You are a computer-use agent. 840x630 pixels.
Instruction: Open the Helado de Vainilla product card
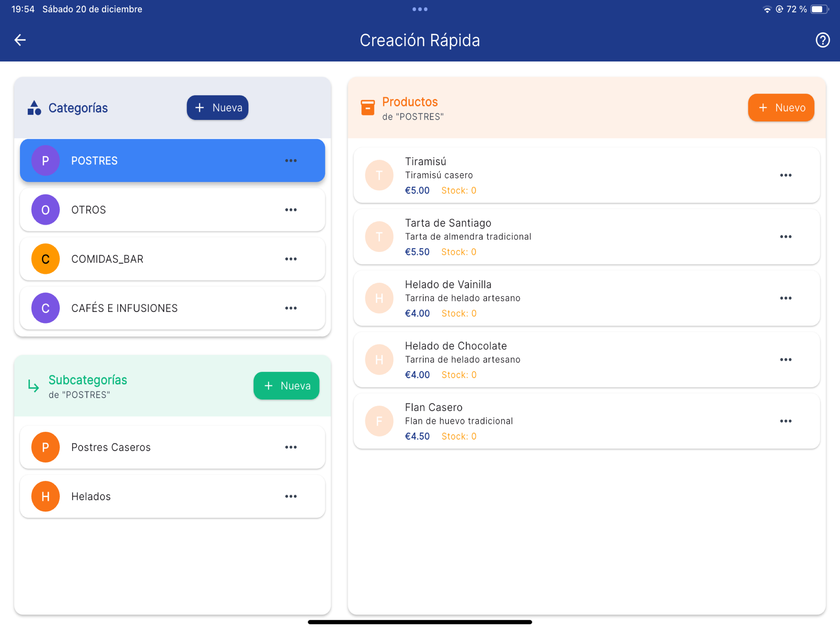[586, 298]
